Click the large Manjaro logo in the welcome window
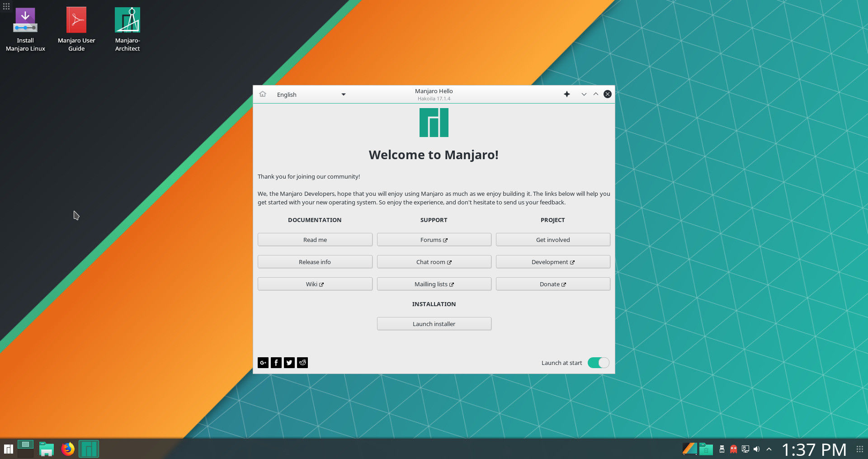The width and height of the screenshot is (868, 459). (434, 123)
